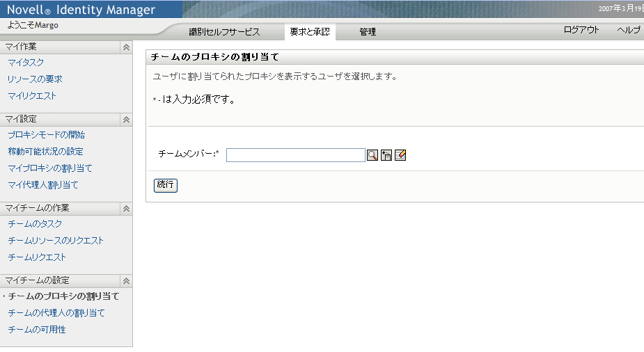Start プロキシモードの開始
Screen dimensions: 644x352
pyautogui.click(x=47, y=134)
